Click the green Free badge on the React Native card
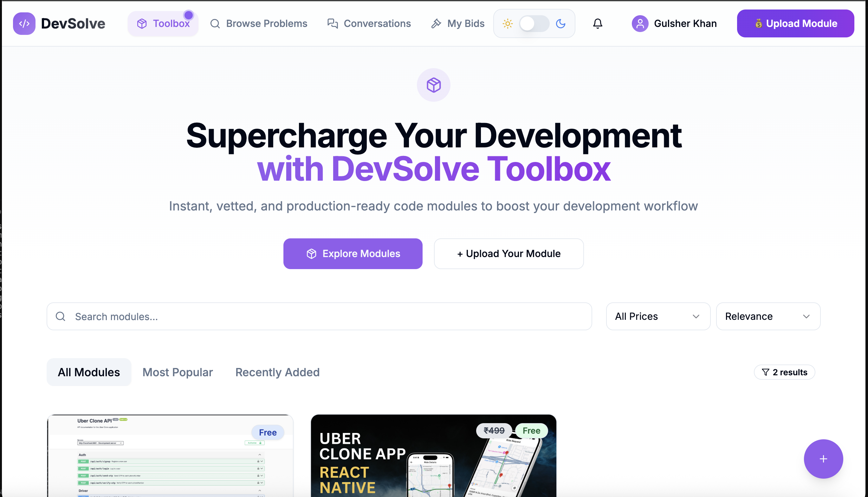The height and width of the screenshot is (497, 868). click(531, 431)
